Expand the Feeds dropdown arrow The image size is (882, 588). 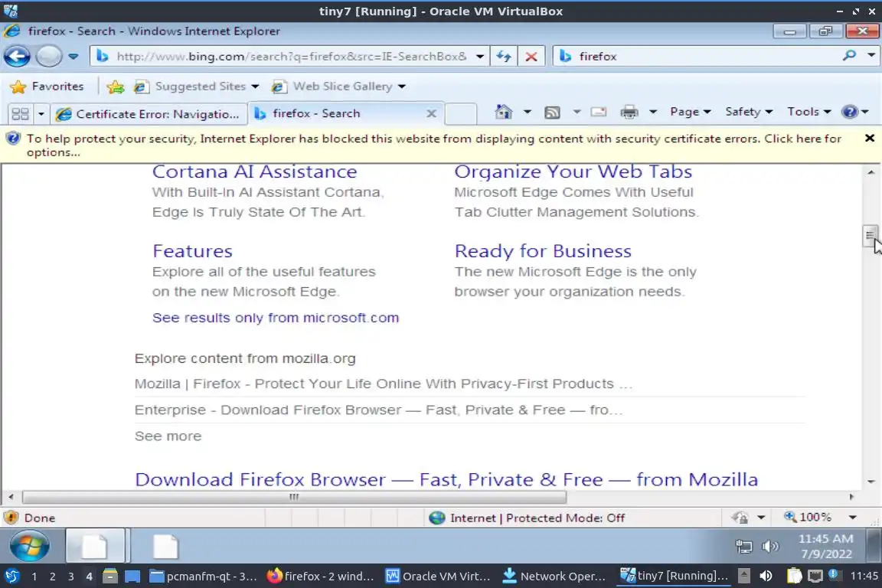point(577,112)
